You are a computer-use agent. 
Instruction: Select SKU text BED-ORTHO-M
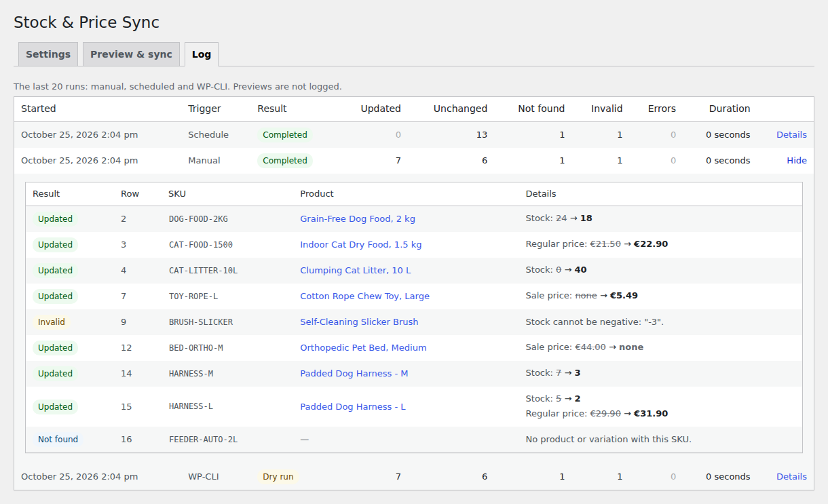point(195,348)
